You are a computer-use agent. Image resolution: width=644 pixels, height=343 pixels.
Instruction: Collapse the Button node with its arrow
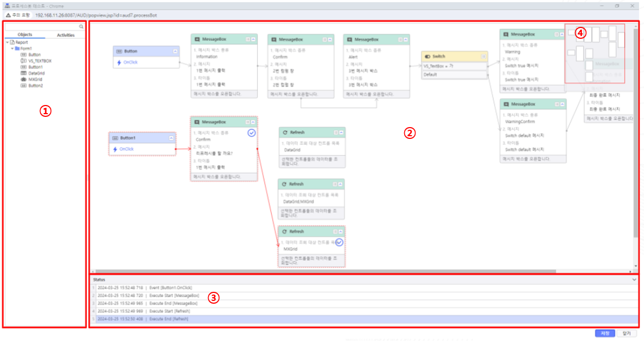(x=175, y=51)
